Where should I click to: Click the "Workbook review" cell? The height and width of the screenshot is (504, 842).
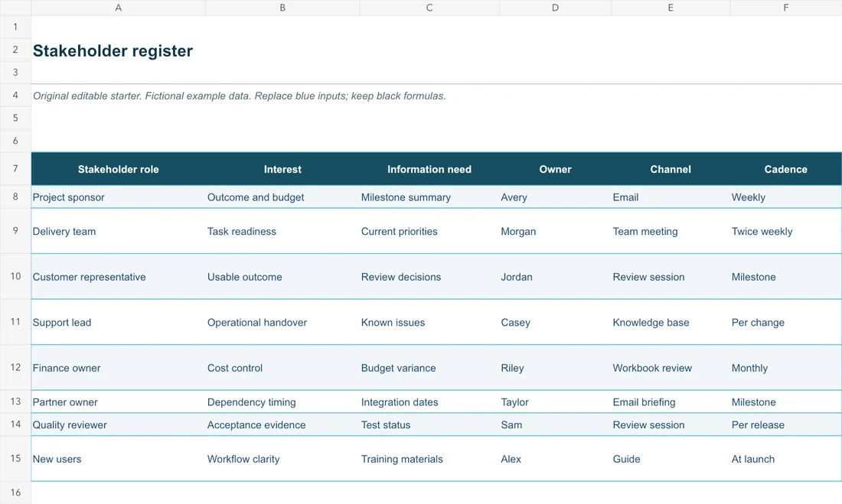click(x=671, y=368)
